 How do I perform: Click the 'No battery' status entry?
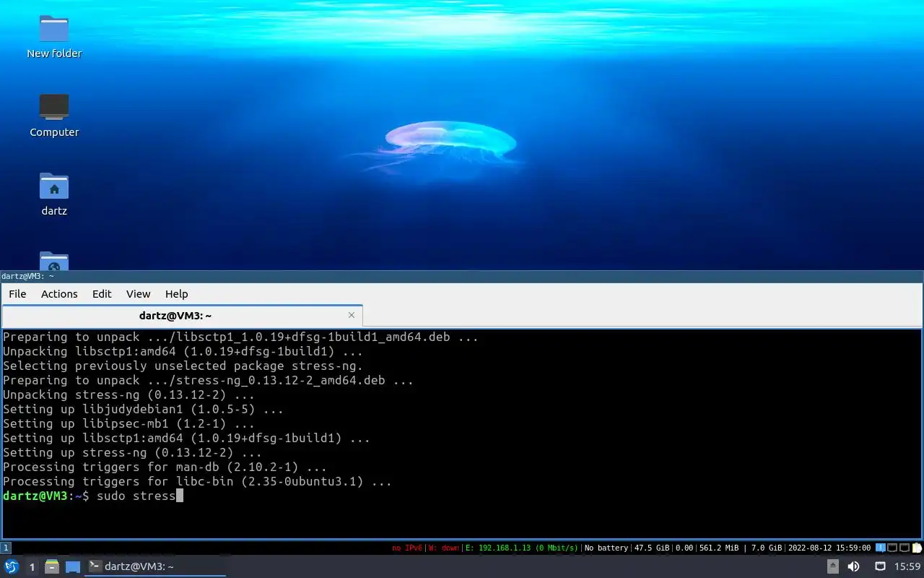606,548
